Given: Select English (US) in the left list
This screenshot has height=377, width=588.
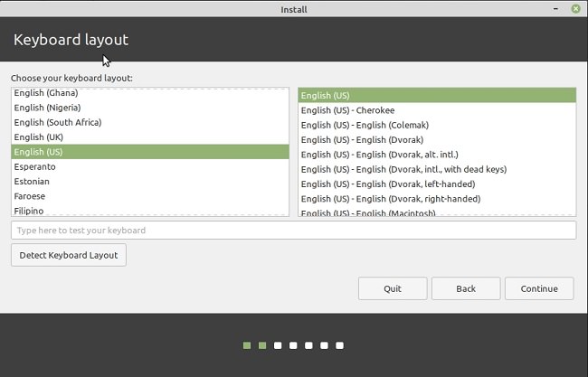Looking at the screenshot, I should [x=150, y=152].
